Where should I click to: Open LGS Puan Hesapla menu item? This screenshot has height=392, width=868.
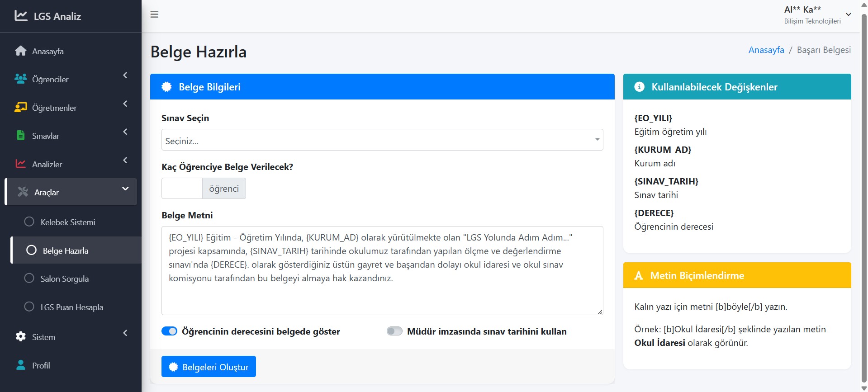pos(71,307)
